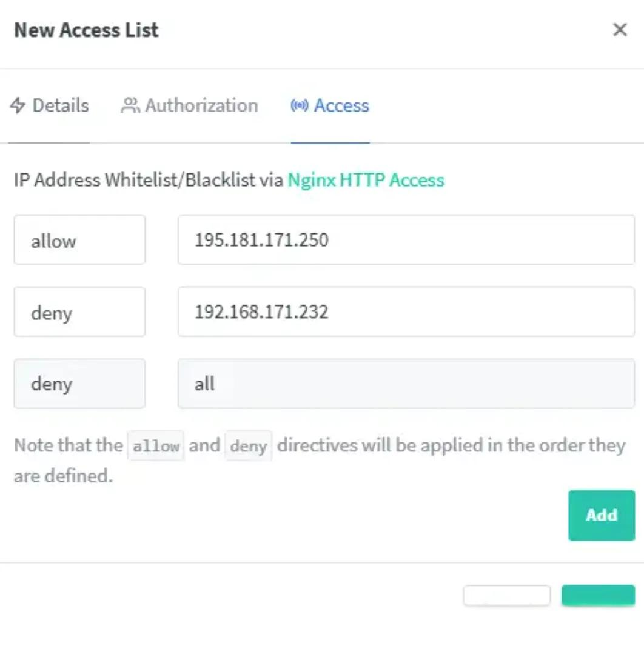Viewport: 644px width, 646px height.
Task: Click the 'deny' code tag in the note
Action: coord(249,446)
